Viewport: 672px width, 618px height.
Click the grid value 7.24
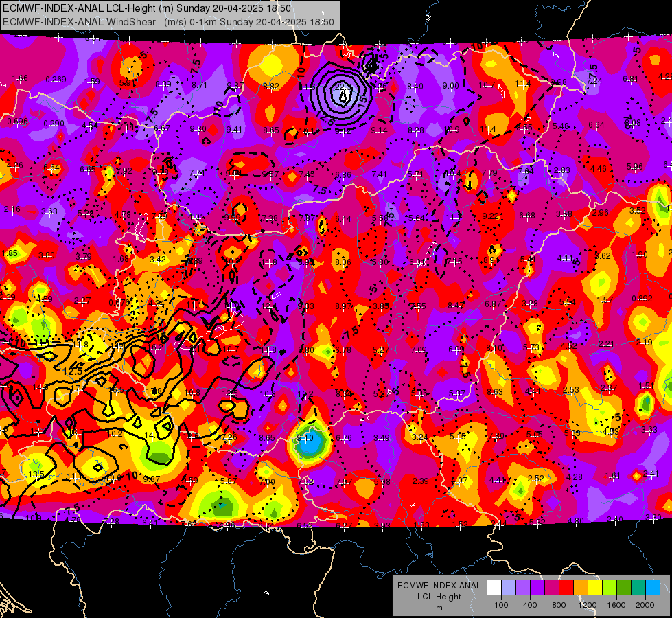[594, 80]
